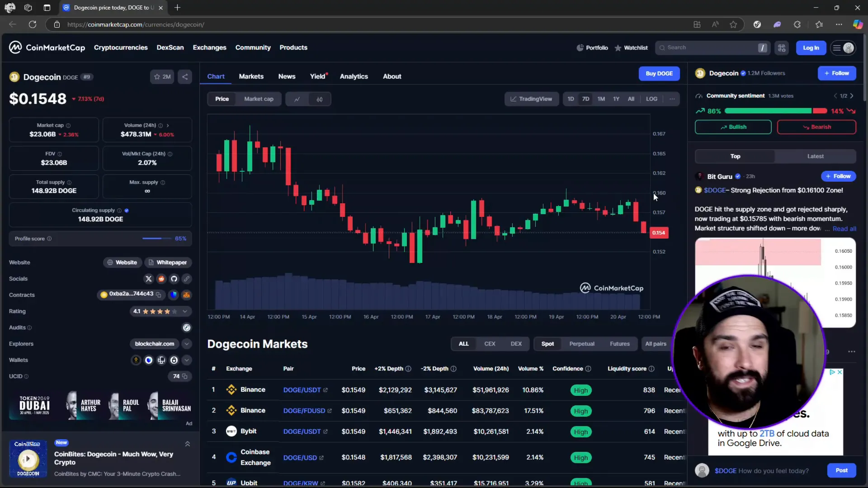
Task: Toggle LOG scale on chart
Action: [651, 99]
